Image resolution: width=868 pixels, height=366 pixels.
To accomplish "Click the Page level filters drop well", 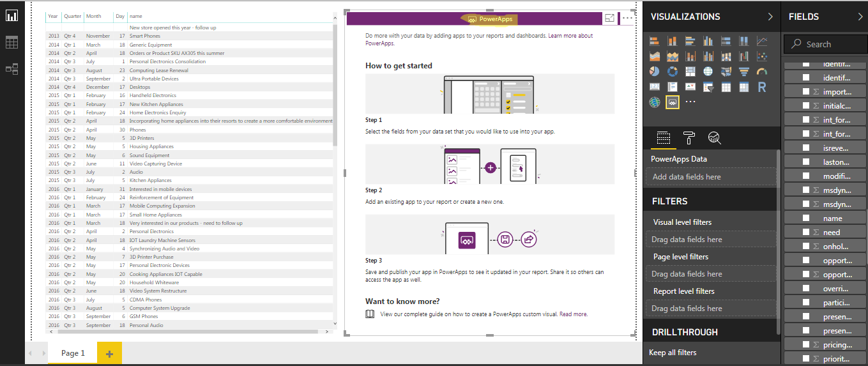I will 712,274.
